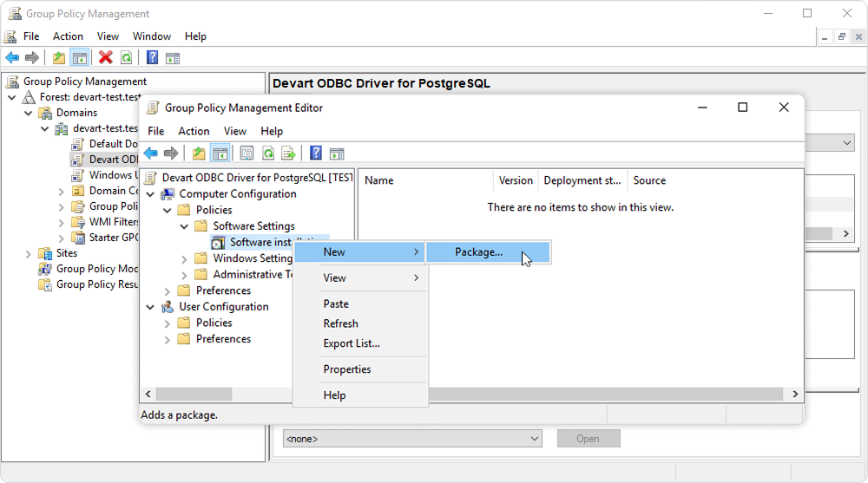Open View submenu in context menu
The image size is (868, 483).
[x=360, y=278]
